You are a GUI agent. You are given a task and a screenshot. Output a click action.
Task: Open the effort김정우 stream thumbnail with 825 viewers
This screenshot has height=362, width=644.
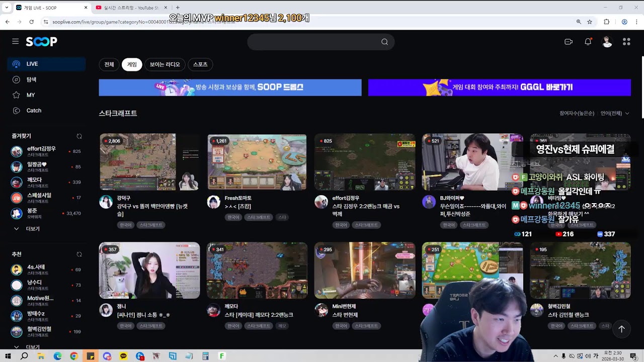[365, 162]
